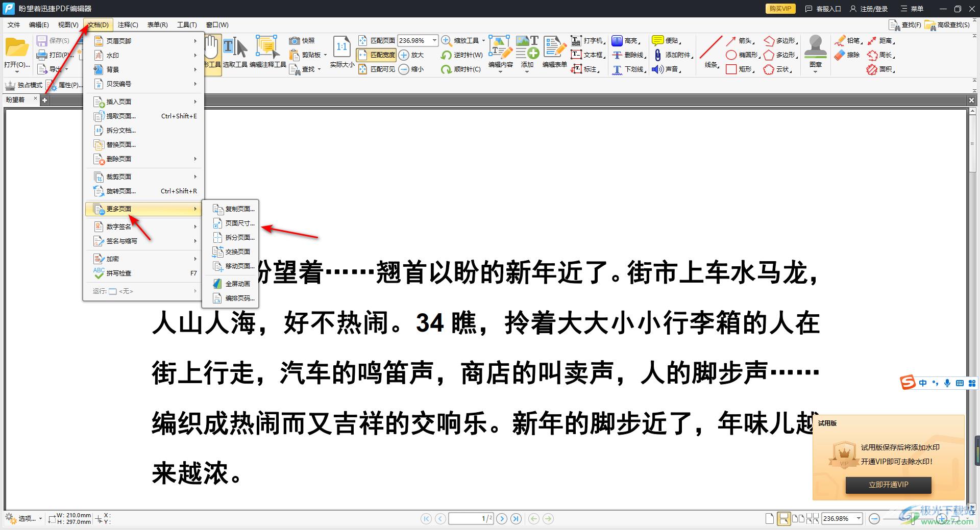Click the Actual Size (实际大小) icon
The height and width of the screenshot is (530, 980).
(341, 52)
